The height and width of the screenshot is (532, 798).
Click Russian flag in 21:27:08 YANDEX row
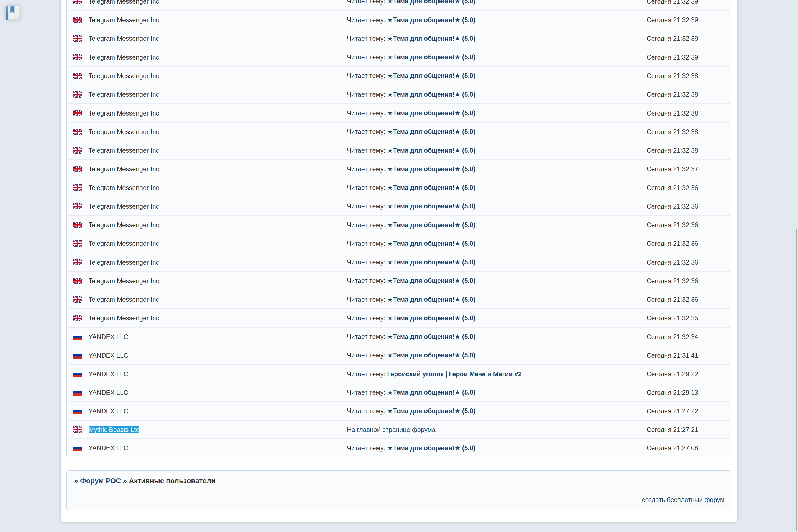(78, 448)
